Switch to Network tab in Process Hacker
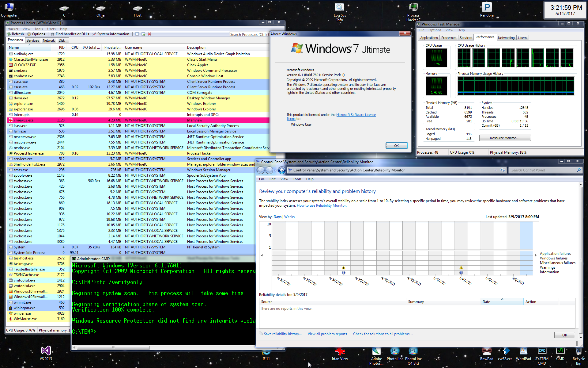Screen dimensions: 588x368 [x=49, y=40]
